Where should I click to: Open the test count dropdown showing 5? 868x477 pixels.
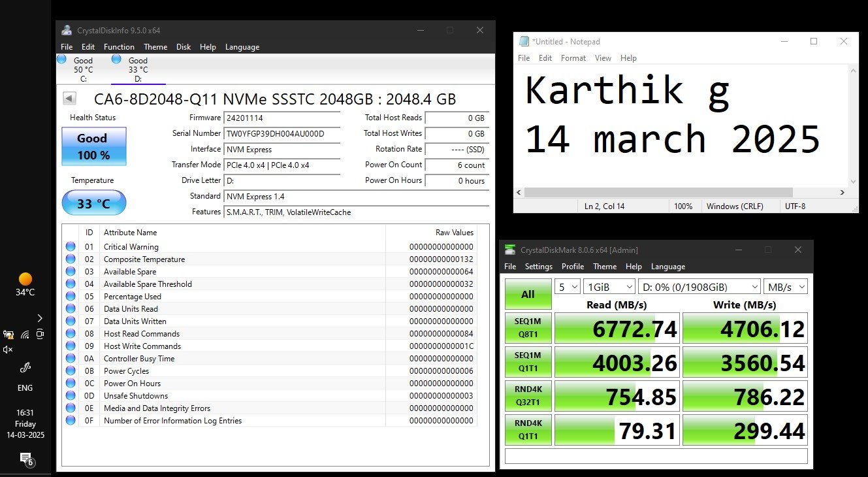coord(567,286)
